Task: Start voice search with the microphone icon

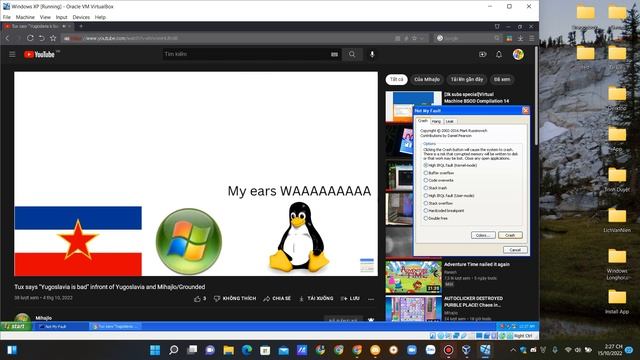Action: coord(372,54)
